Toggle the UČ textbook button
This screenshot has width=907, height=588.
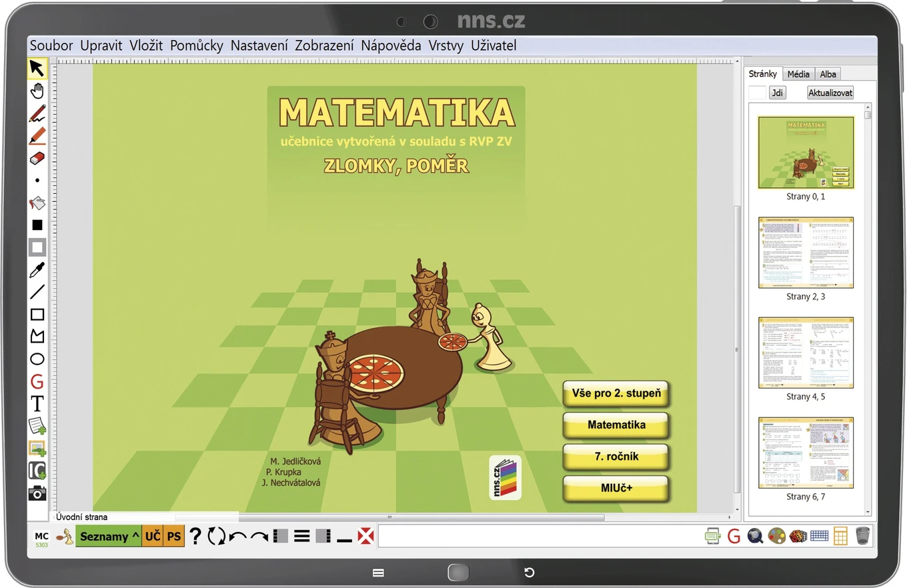click(x=152, y=536)
